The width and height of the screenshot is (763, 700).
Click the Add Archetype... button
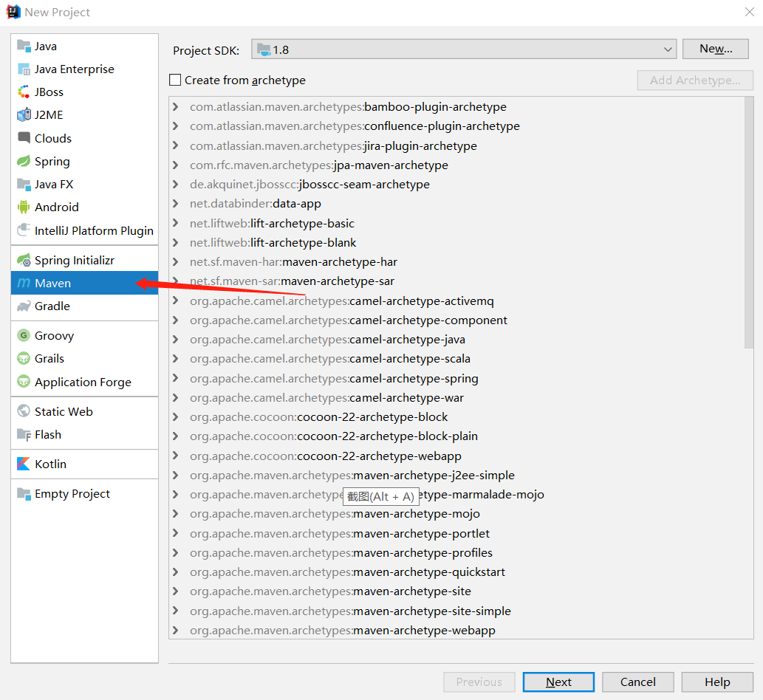point(695,80)
